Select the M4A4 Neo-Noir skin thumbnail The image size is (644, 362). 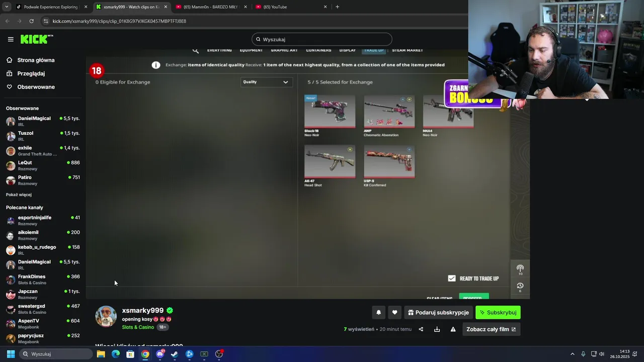click(x=448, y=112)
